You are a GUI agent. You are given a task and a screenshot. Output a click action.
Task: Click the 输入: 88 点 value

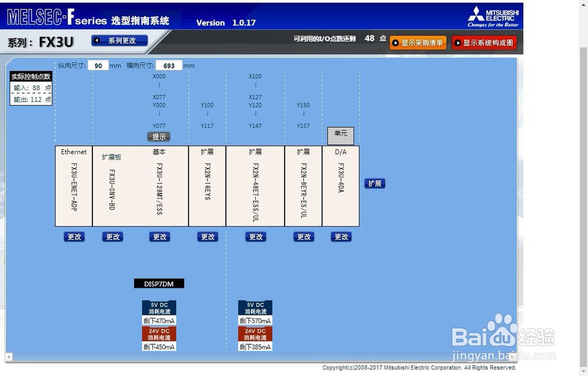32,88
